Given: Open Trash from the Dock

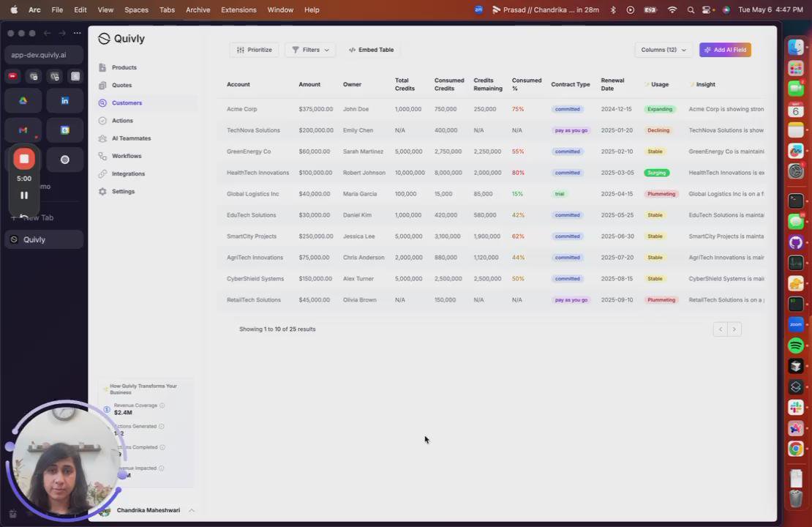Looking at the screenshot, I should [x=796, y=498].
